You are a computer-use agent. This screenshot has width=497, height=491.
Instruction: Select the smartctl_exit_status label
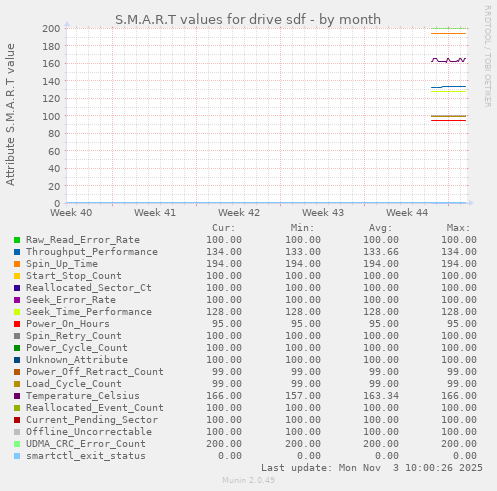[x=86, y=456]
